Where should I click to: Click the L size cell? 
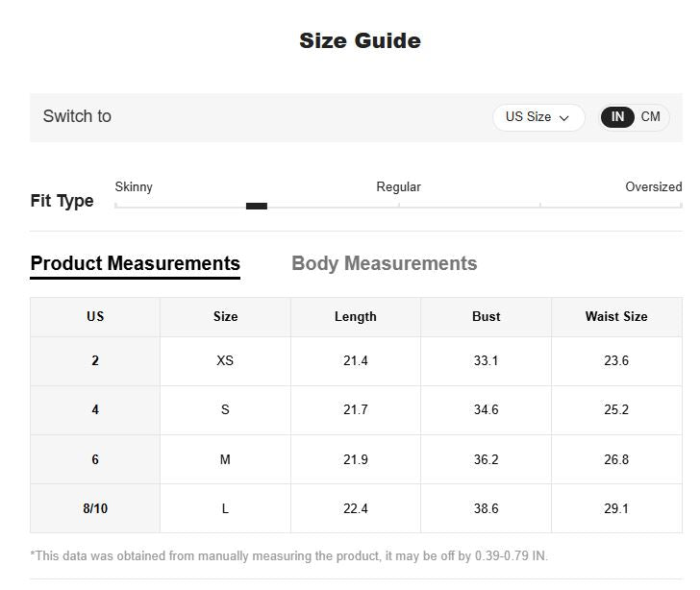225,508
